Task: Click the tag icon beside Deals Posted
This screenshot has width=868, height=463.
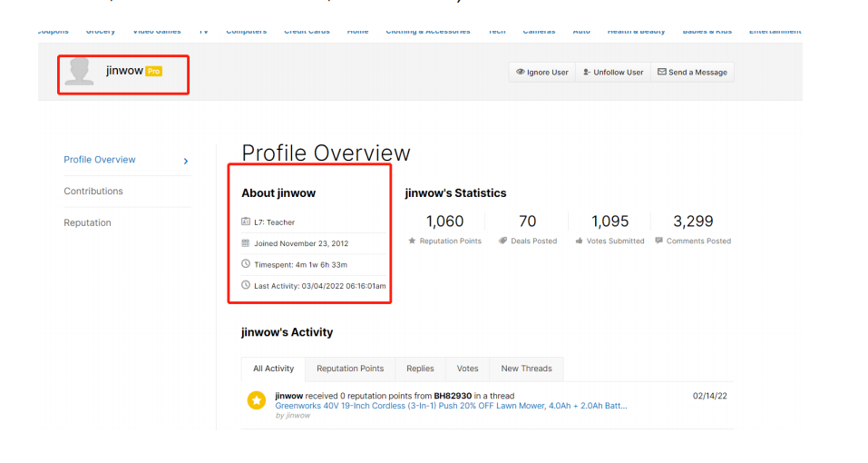Action: pos(502,241)
